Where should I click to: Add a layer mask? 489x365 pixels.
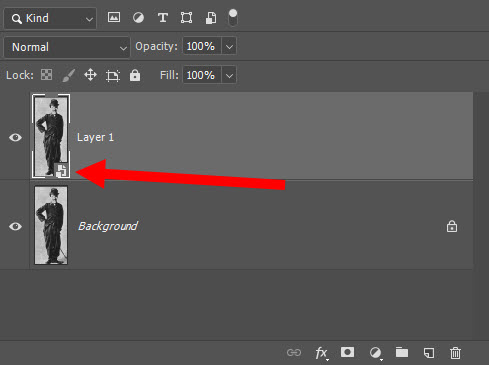click(347, 352)
